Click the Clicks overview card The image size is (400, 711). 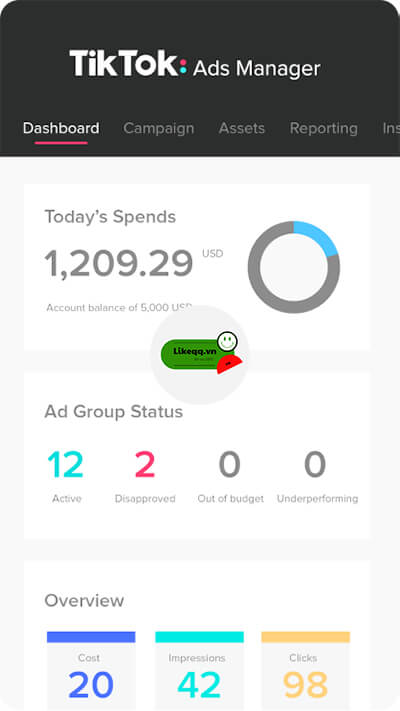tap(305, 669)
